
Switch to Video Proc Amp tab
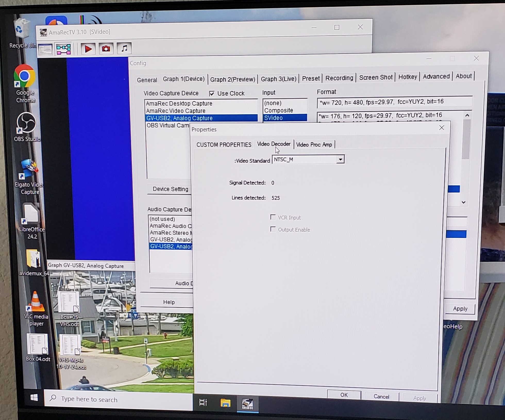click(314, 145)
